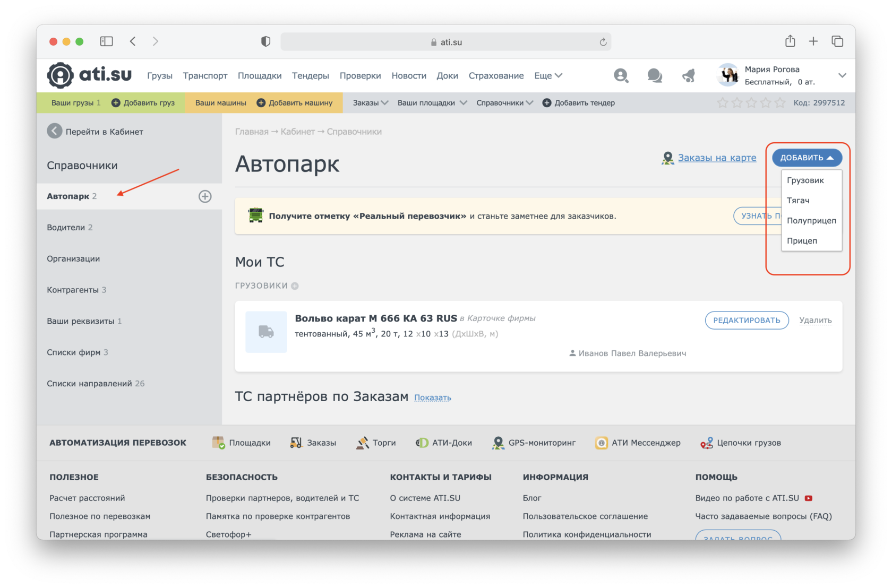Open Заказы на карте link
892x588 pixels.
717,158
